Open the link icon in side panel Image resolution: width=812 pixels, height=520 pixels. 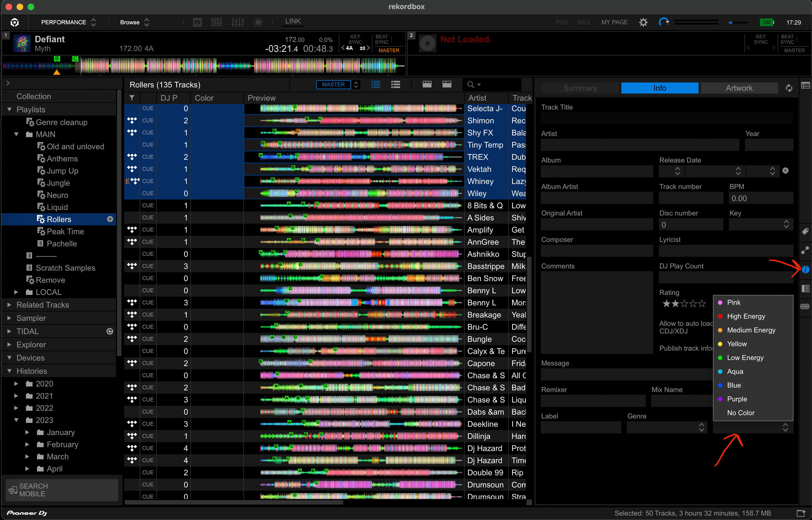805,306
